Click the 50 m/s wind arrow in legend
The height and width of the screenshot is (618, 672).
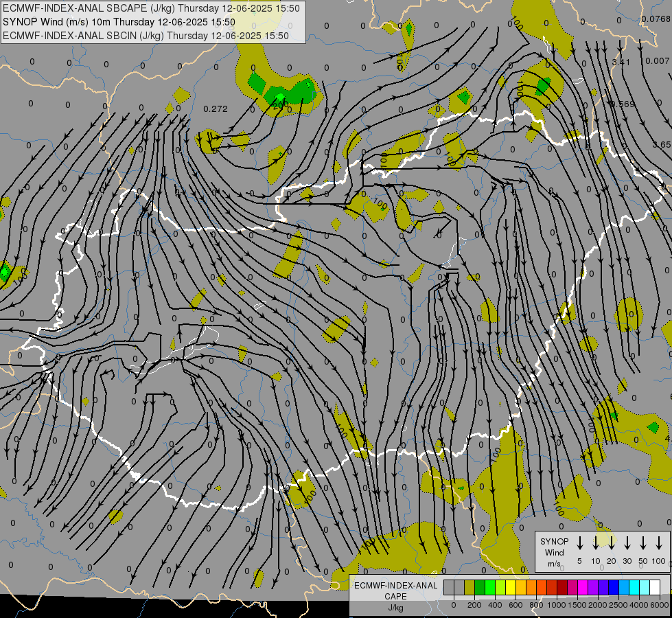click(643, 542)
